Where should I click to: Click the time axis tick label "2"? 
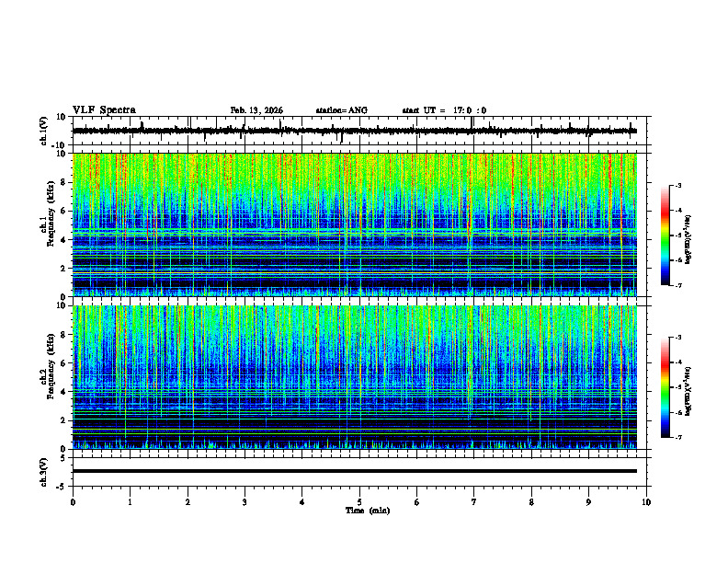pos(188,502)
